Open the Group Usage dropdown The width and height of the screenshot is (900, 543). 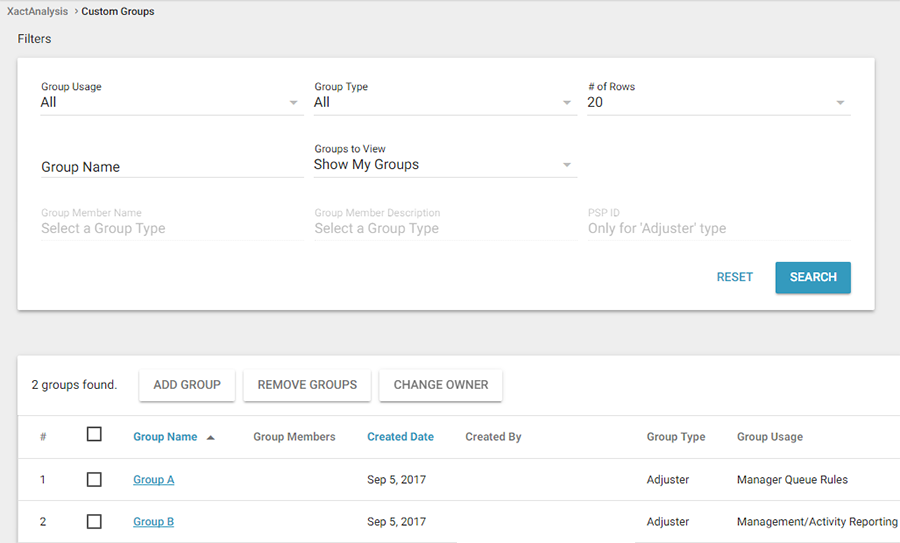click(170, 102)
